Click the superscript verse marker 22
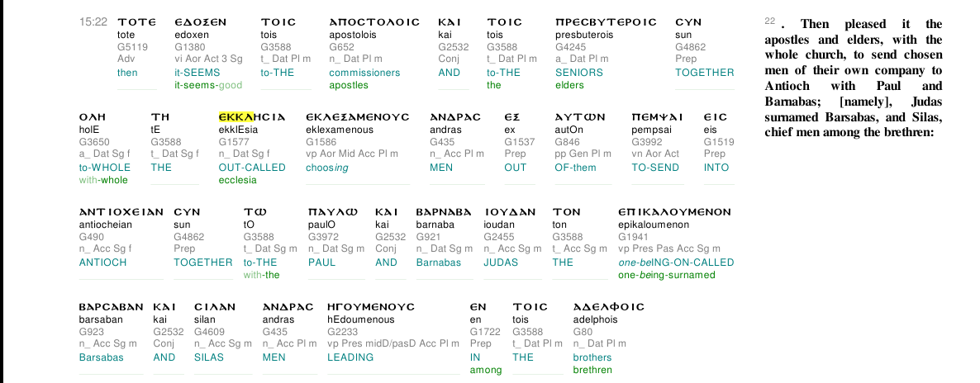Image resolution: width=980 pixels, height=383 pixels. click(x=769, y=21)
